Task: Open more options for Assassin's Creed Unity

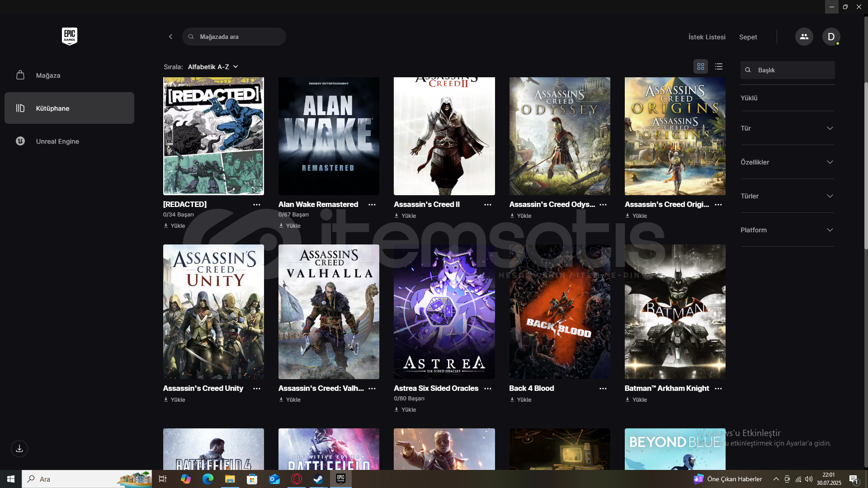Action: [257, 389]
